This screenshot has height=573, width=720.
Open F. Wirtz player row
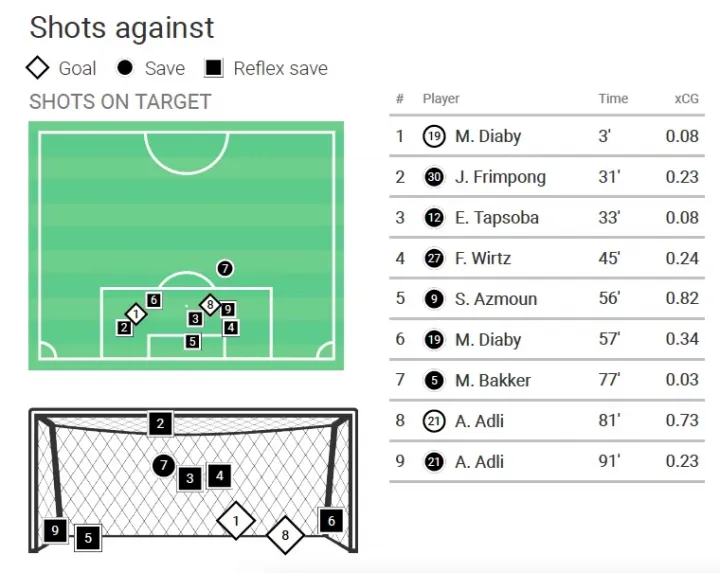547,258
